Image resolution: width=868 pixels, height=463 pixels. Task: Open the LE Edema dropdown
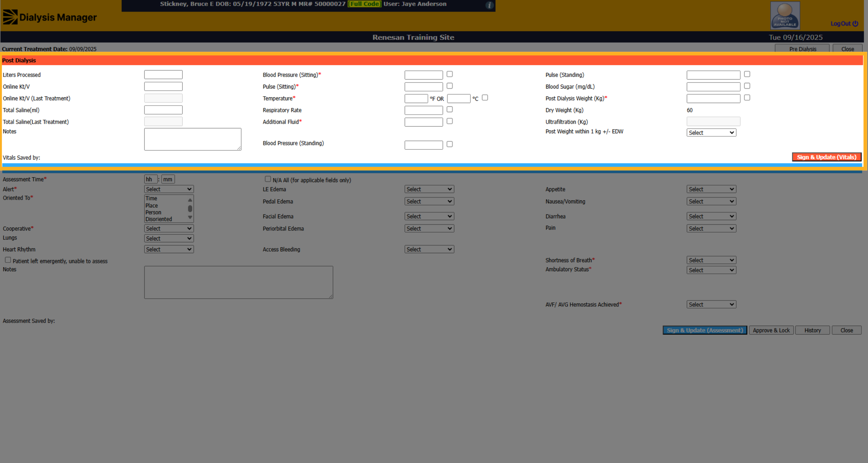click(x=429, y=189)
